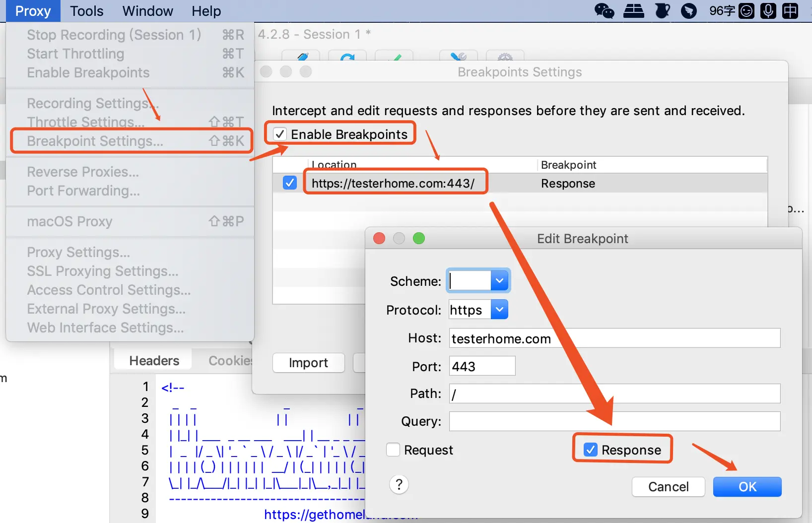Close the Edit Breakpoint dialog via red button
The height and width of the screenshot is (523, 812).
coord(379,238)
